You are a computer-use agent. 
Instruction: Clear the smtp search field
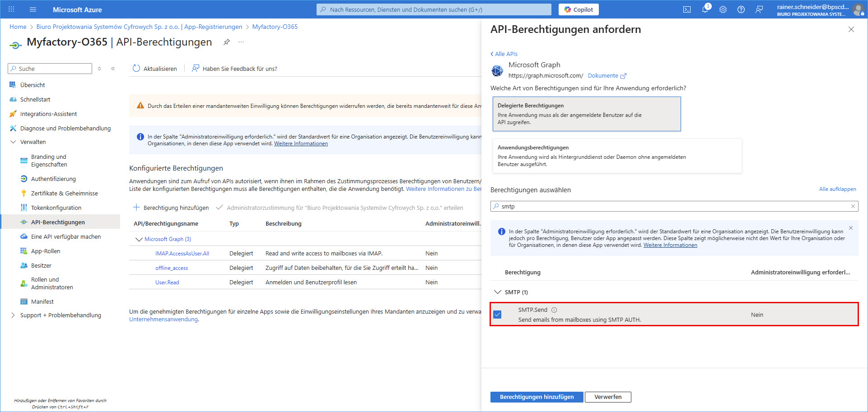coord(853,206)
